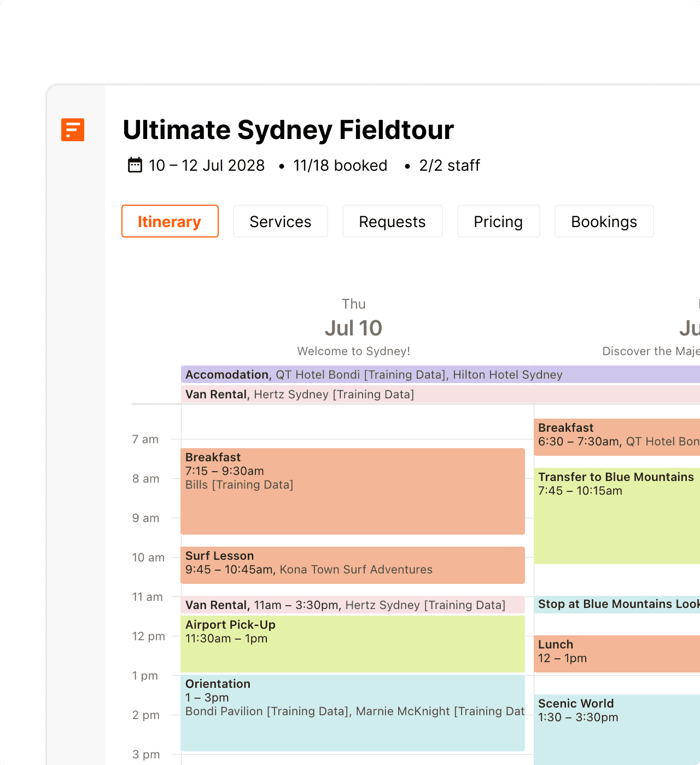Click the Lunch event on Jul 11
The image size is (700, 765).
coord(617,651)
